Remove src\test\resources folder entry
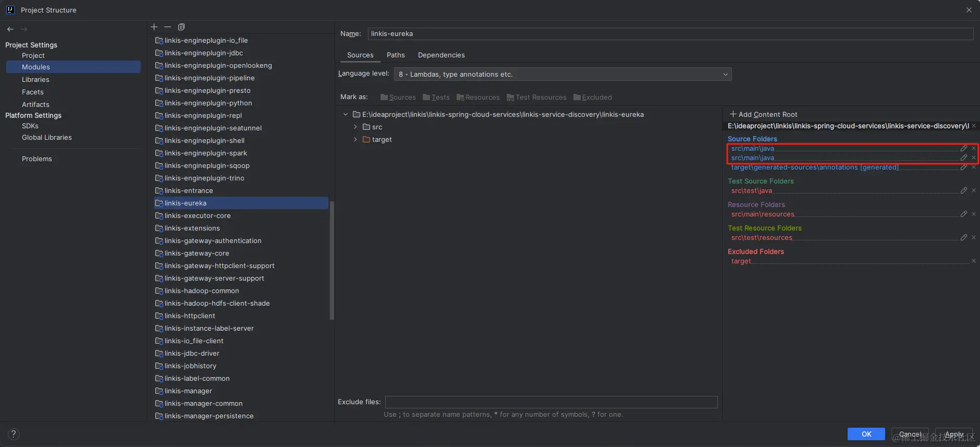Screen dimensions: 980x447 click(x=974, y=237)
